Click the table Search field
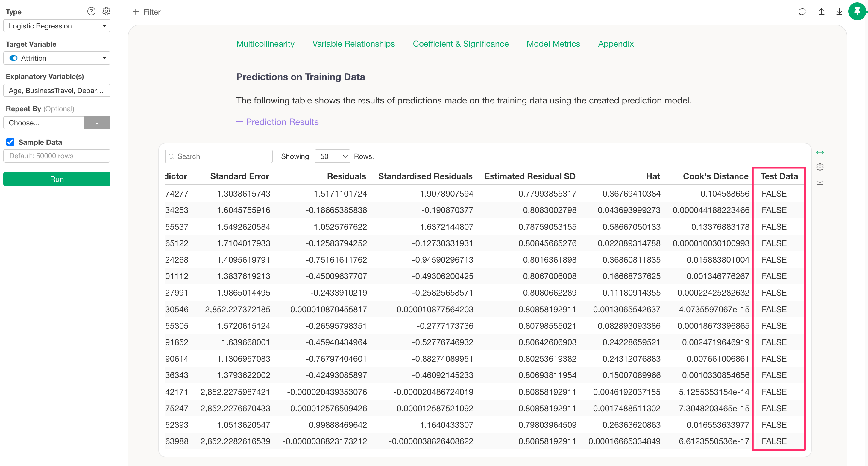868x466 pixels. tap(222, 156)
